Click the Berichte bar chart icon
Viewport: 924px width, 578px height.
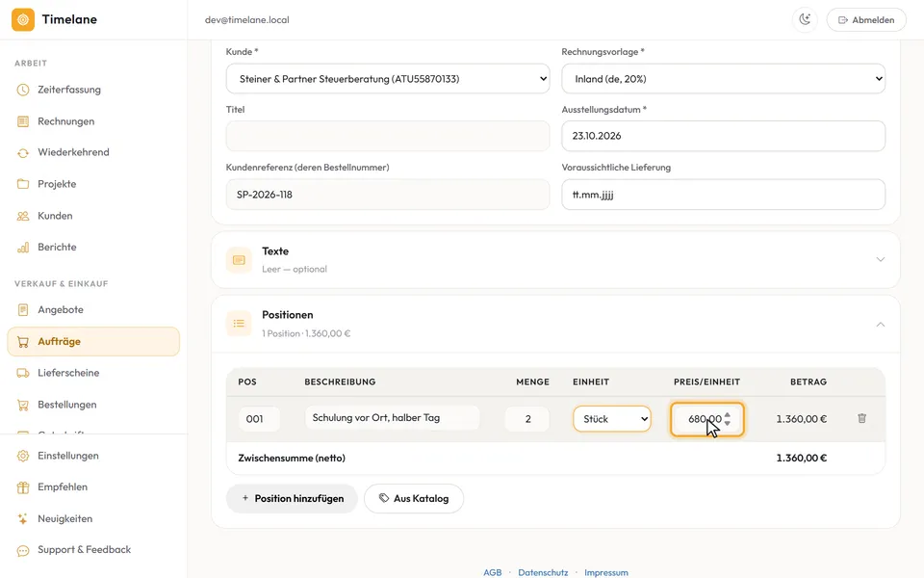(x=23, y=248)
